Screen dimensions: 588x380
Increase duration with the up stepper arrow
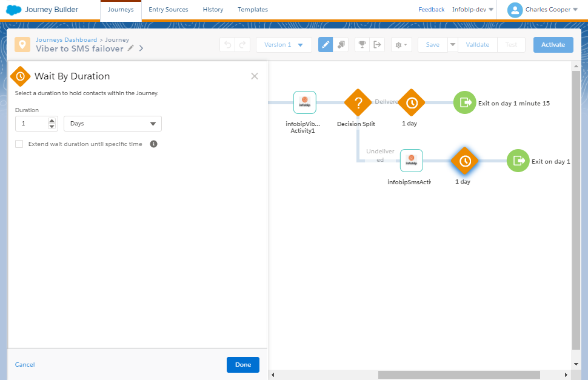pos(52,121)
